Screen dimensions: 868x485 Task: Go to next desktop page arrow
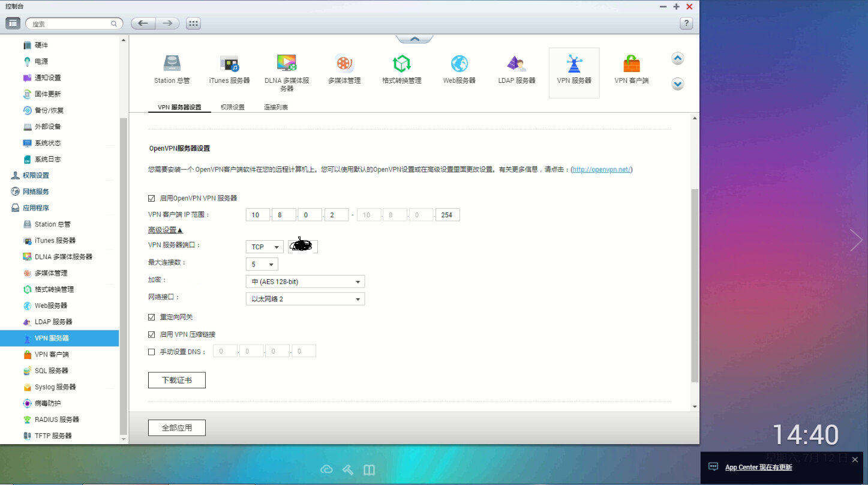click(x=856, y=240)
